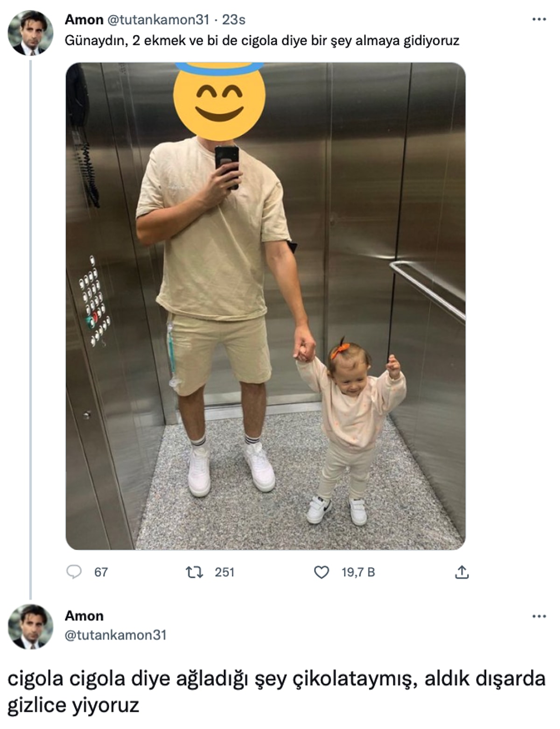Retweet the tweet using the arrows icon
The height and width of the screenshot is (729, 560).
pyautogui.click(x=194, y=572)
